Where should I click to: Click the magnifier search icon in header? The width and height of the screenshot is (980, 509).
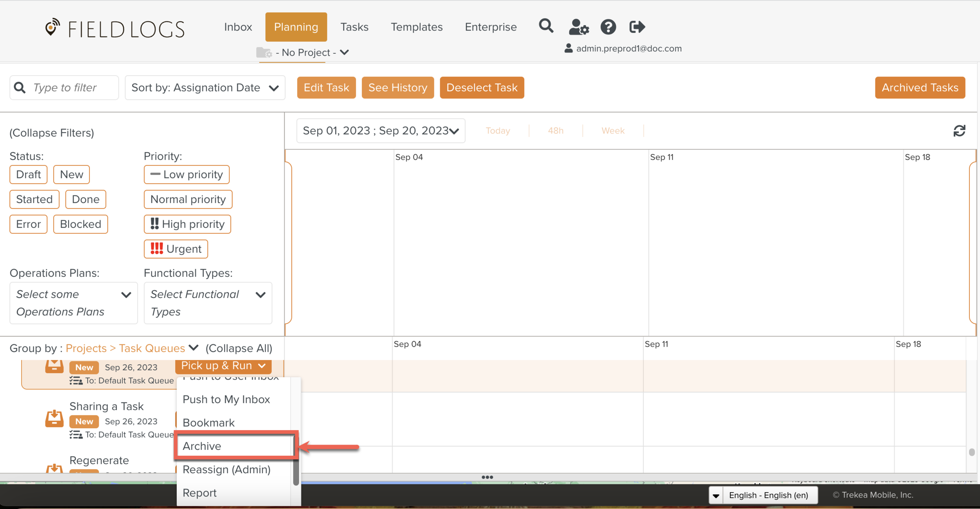coord(546,26)
